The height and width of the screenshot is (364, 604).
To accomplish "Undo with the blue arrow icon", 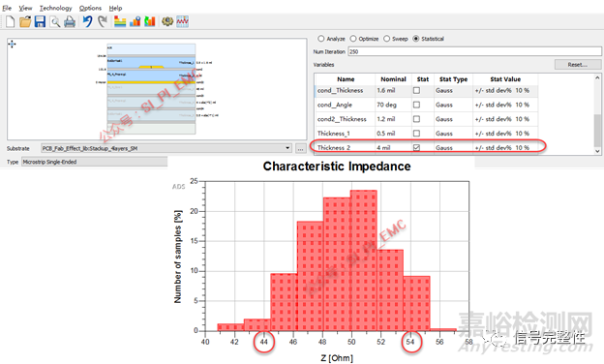I will [x=88, y=21].
